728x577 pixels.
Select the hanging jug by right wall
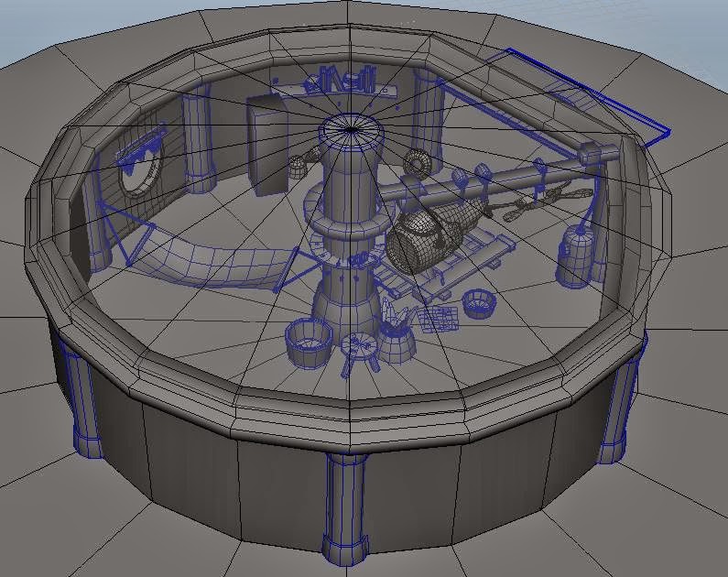[x=576, y=256]
